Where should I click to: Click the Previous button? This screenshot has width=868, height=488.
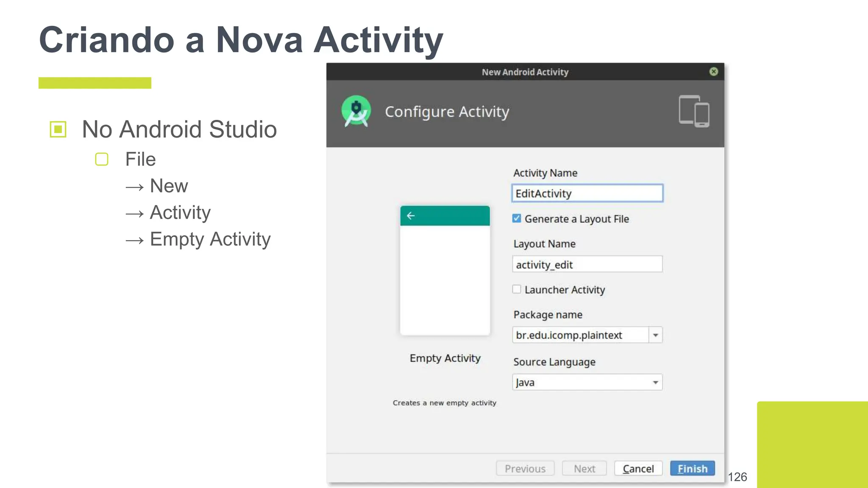pyautogui.click(x=525, y=469)
